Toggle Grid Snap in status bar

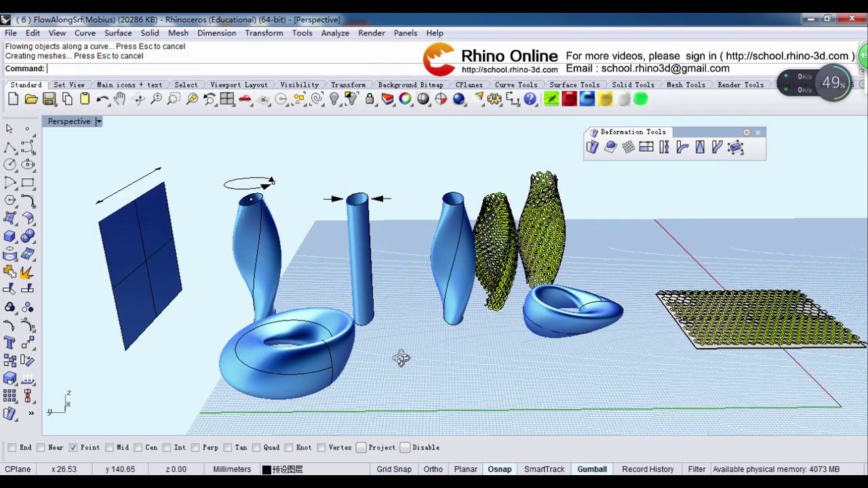[x=394, y=469]
